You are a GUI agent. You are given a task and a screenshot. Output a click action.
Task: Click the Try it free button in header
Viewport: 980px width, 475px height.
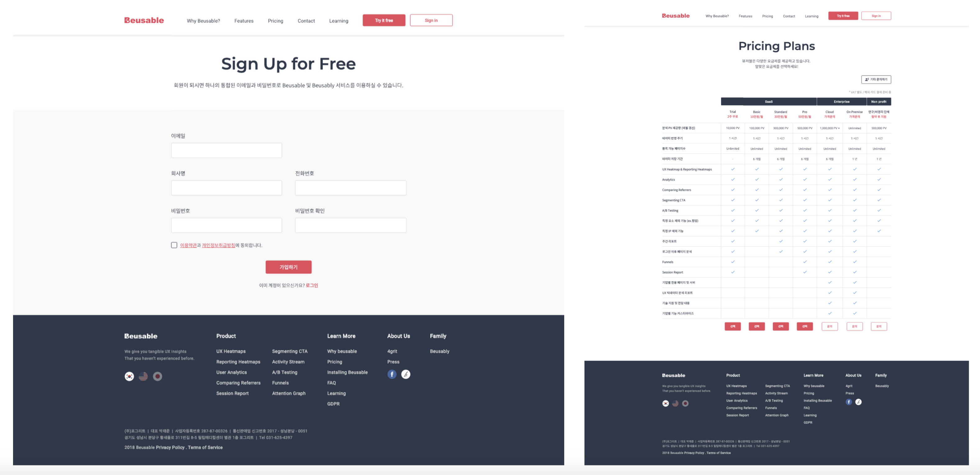(384, 20)
